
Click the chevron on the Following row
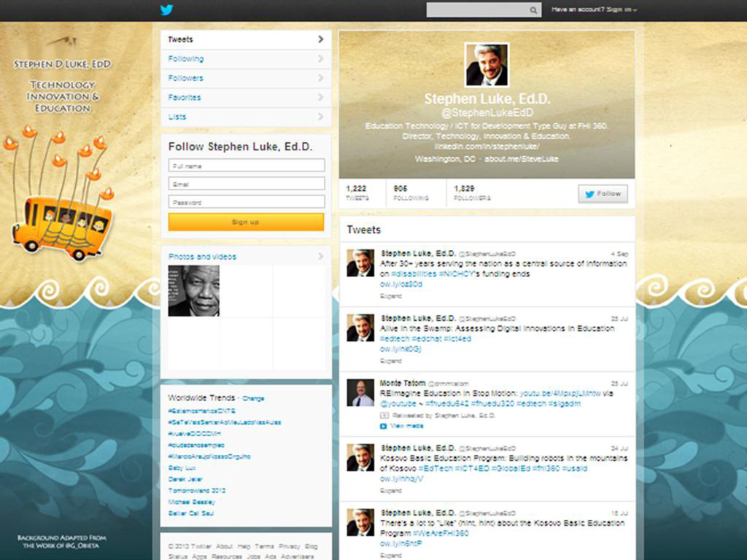321,58
